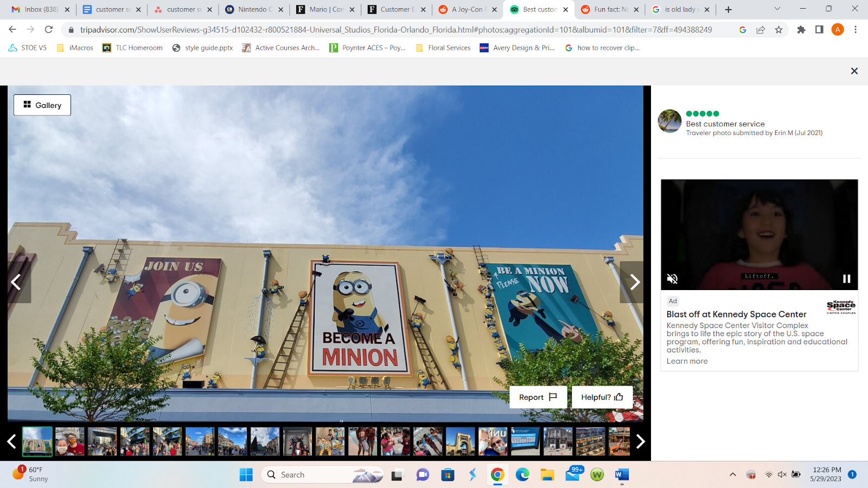The height and width of the screenshot is (488, 868).
Task: Open the Avery Design & Pri... bookmark
Action: (x=517, y=48)
